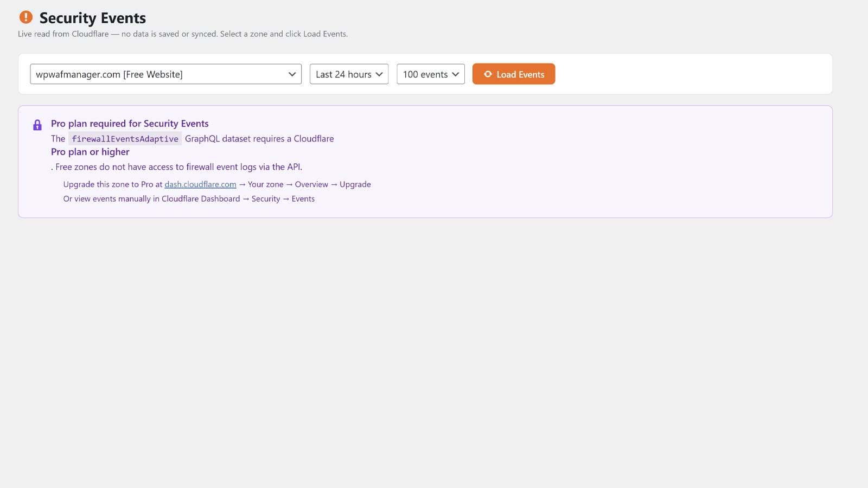The width and height of the screenshot is (868, 488).
Task: Open the Last 24 hours time range dropdown
Action: (x=349, y=74)
